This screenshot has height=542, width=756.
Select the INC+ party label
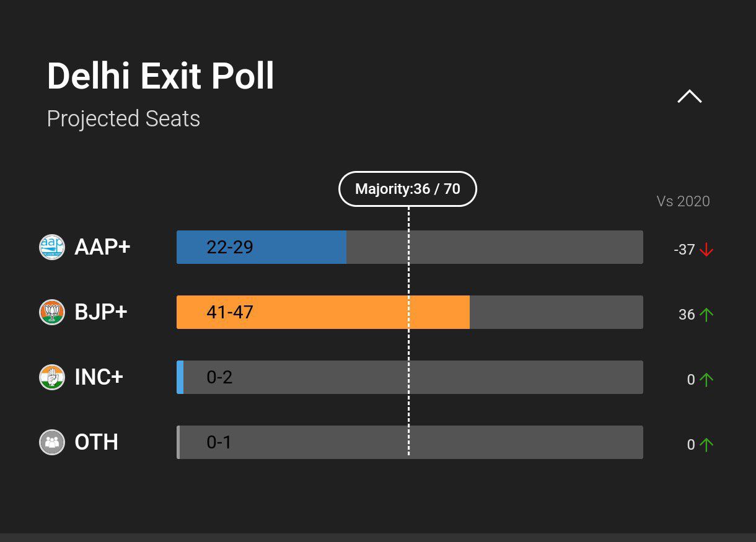click(99, 377)
